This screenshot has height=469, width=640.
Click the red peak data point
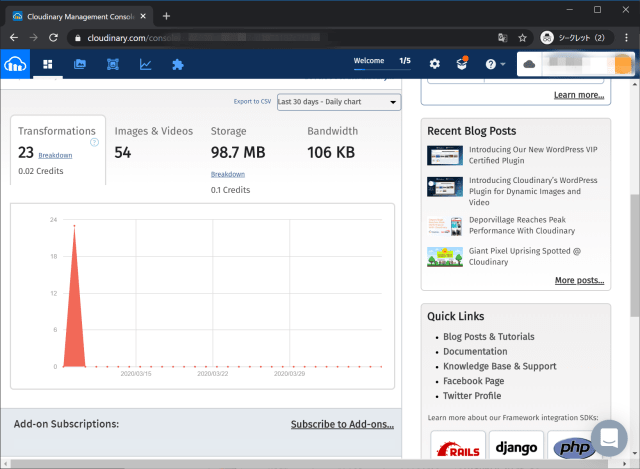[74, 226]
